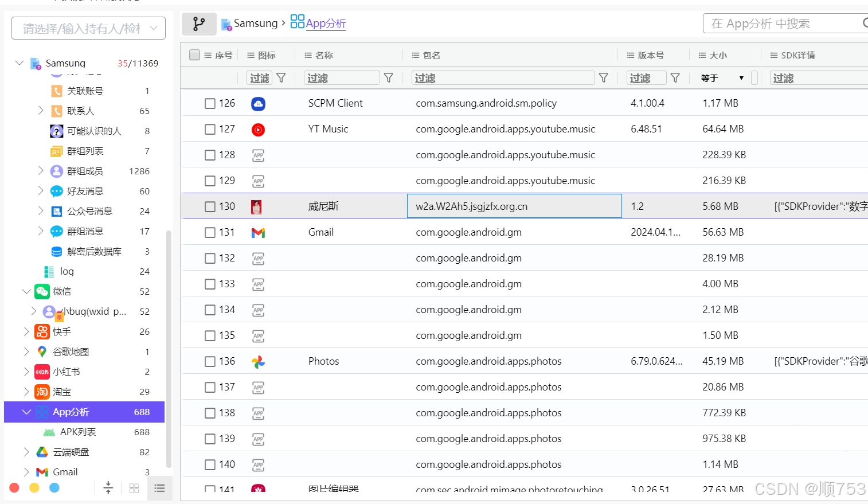Check the checkbox for row 131

click(210, 232)
